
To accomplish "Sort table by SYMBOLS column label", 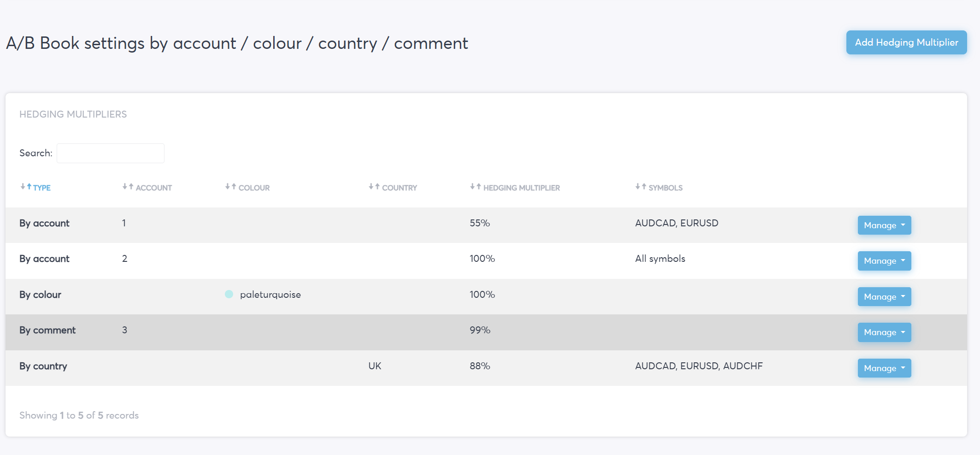I will (x=666, y=188).
